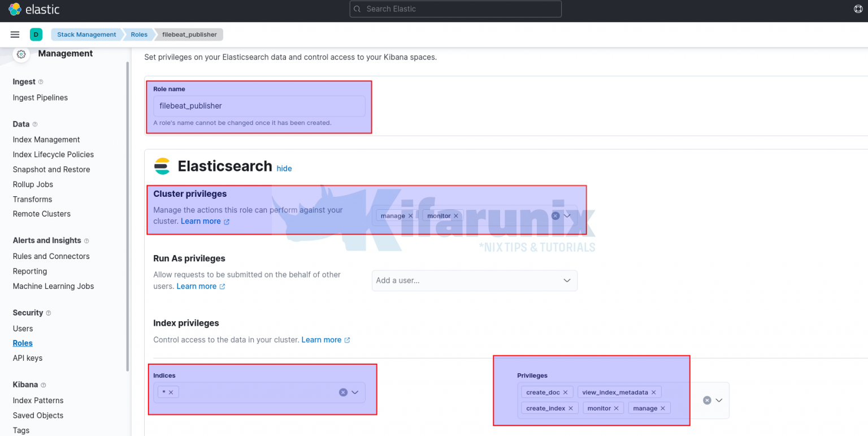Viewport: 868px width, 436px height.
Task: Click the "Stack Management" breadcrumb
Action: click(86, 34)
